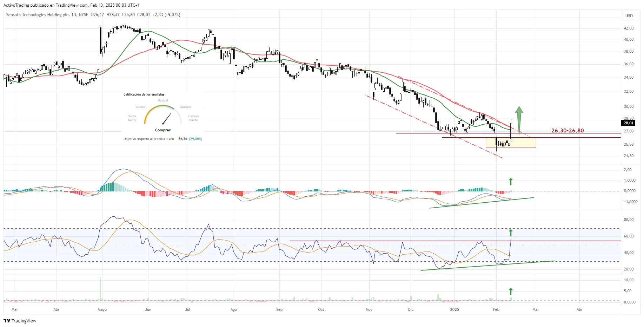The width and height of the screenshot is (644, 327).
Task: Click the green arrow in RSI panel
Action: 511,233
